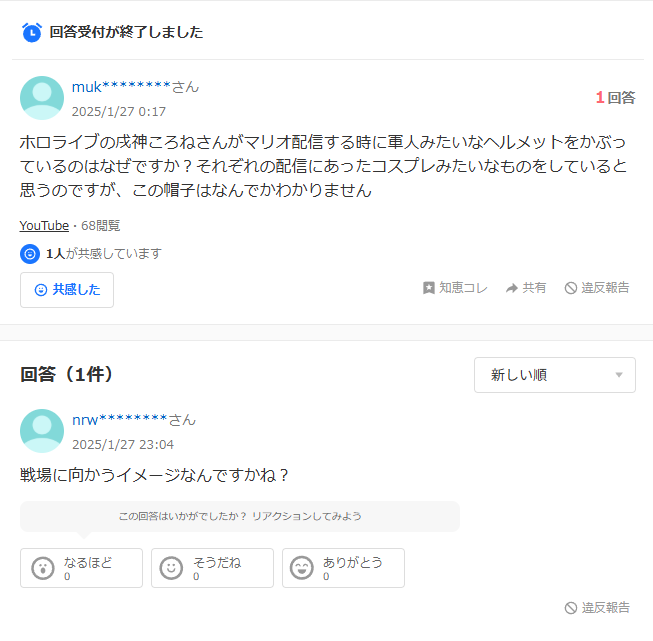Viewport: 653px width, 641px height.
Task: Toggle the 共感した button
Action: (67, 290)
